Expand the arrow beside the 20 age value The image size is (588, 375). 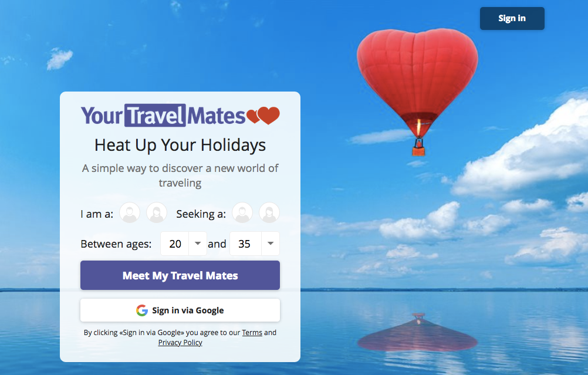[x=198, y=244]
